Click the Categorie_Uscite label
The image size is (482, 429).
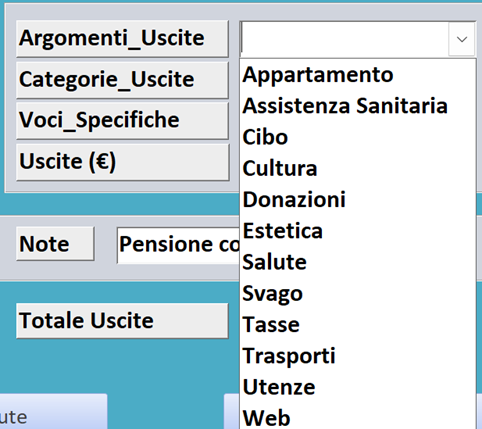(122, 80)
